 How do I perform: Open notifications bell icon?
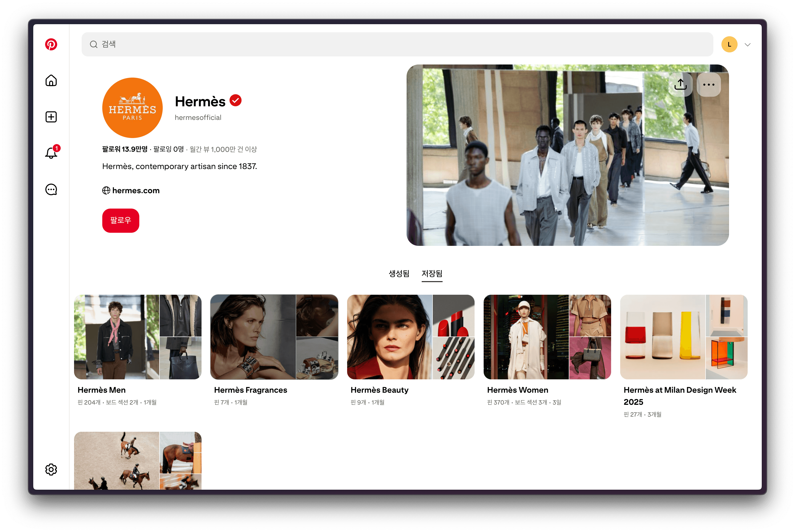[x=51, y=153]
